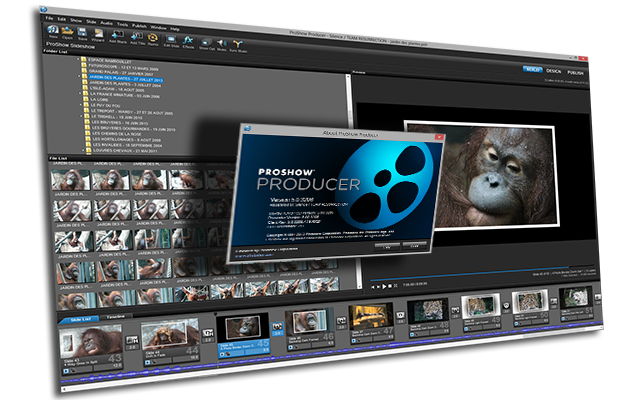Viewport: 640px width, 400px height.
Task: Click the transition icon after slide 50
Action: (x=553, y=302)
